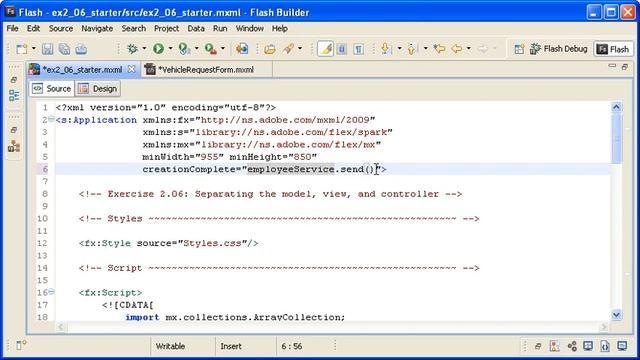Screen dimensions: 640x360
Task: Open the New file dropdown arrow
Action: 34,49
